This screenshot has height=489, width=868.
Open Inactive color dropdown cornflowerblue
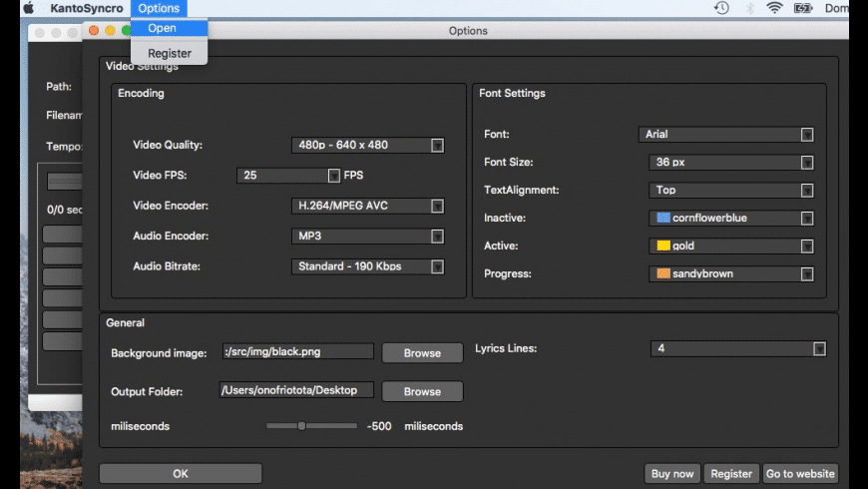tap(730, 218)
